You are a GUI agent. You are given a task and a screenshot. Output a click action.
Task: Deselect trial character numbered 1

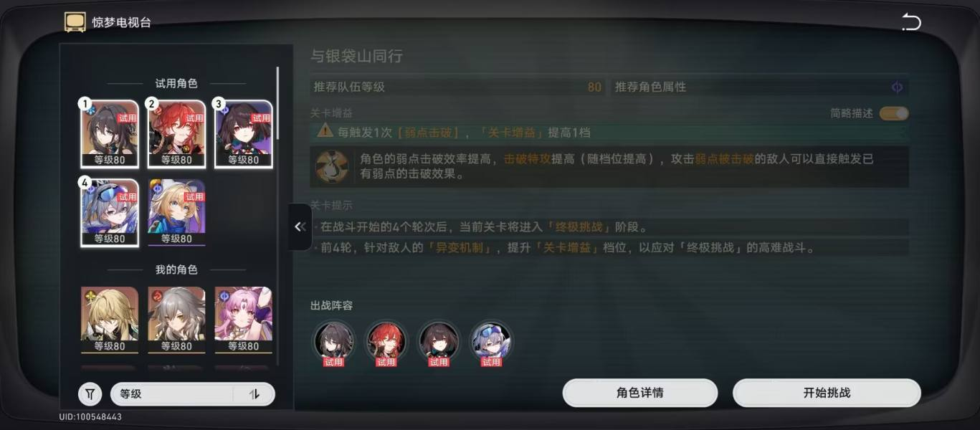click(110, 134)
